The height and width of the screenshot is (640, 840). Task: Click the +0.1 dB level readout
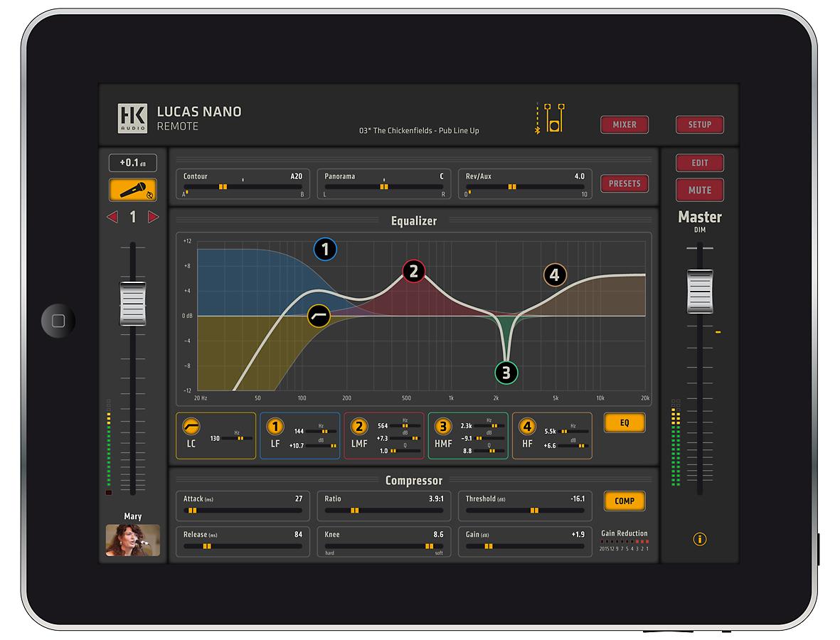[133, 163]
